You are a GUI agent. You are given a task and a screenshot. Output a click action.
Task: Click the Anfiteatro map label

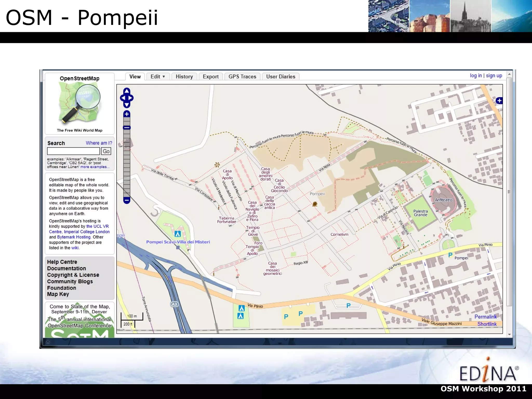click(x=444, y=200)
